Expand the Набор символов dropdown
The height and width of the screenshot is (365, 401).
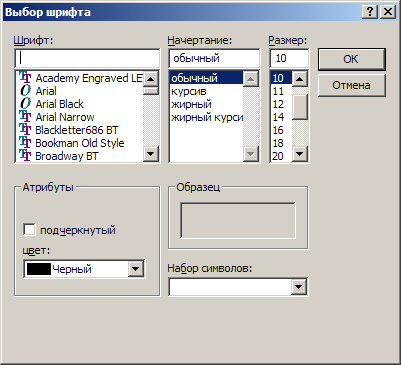298,287
